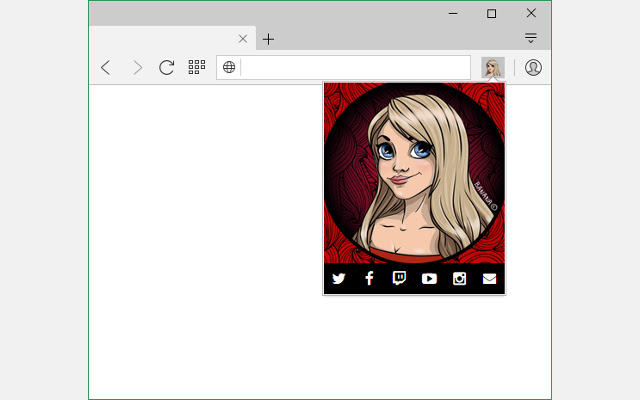Open the Instagram icon in the popup

pyautogui.click(x=459, y=279)
